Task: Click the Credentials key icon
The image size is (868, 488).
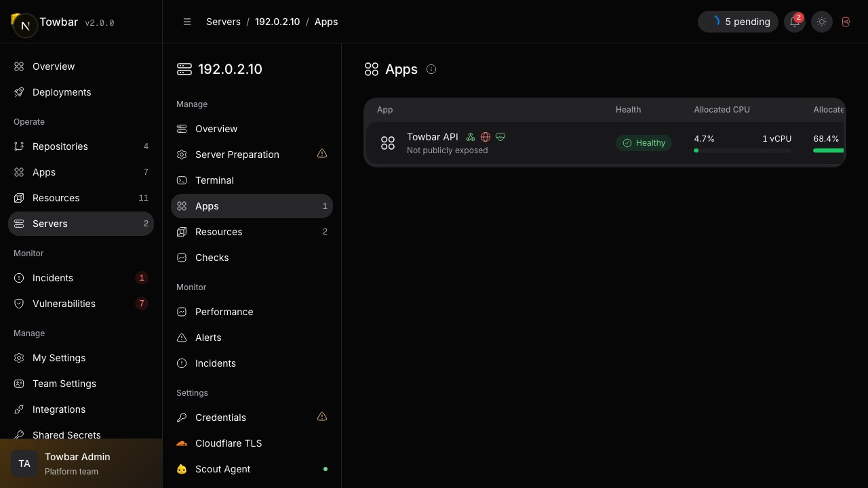Action: tap(182, 418)
